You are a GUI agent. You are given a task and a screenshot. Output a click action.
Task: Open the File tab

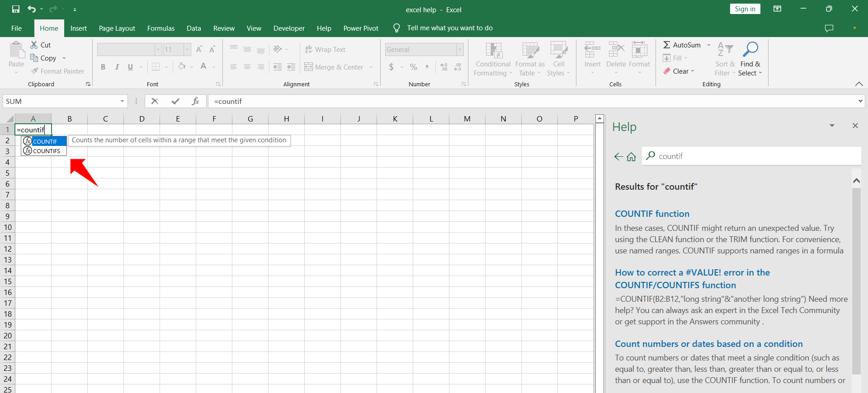tap(16, 28)
